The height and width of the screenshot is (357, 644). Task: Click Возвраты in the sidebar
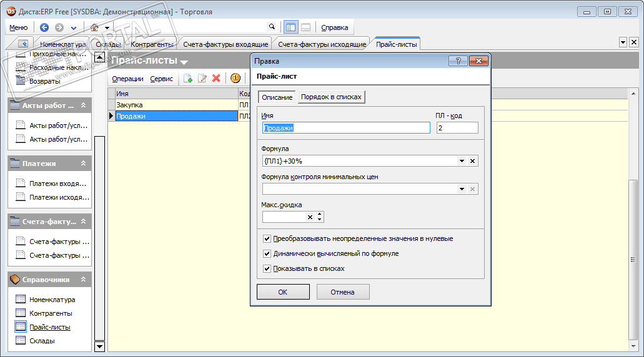44,81
